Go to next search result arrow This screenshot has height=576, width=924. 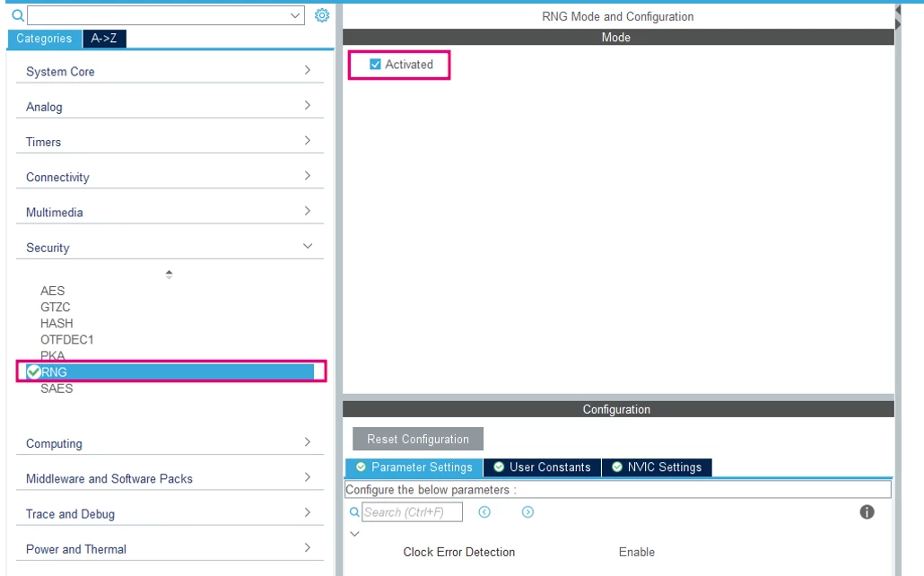tap(528, 511)
